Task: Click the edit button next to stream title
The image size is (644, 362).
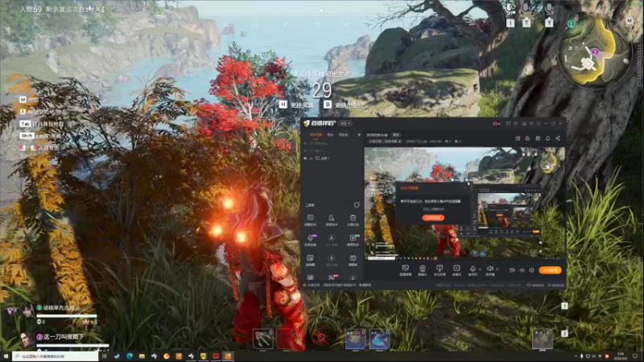Action: coord(396,134)
